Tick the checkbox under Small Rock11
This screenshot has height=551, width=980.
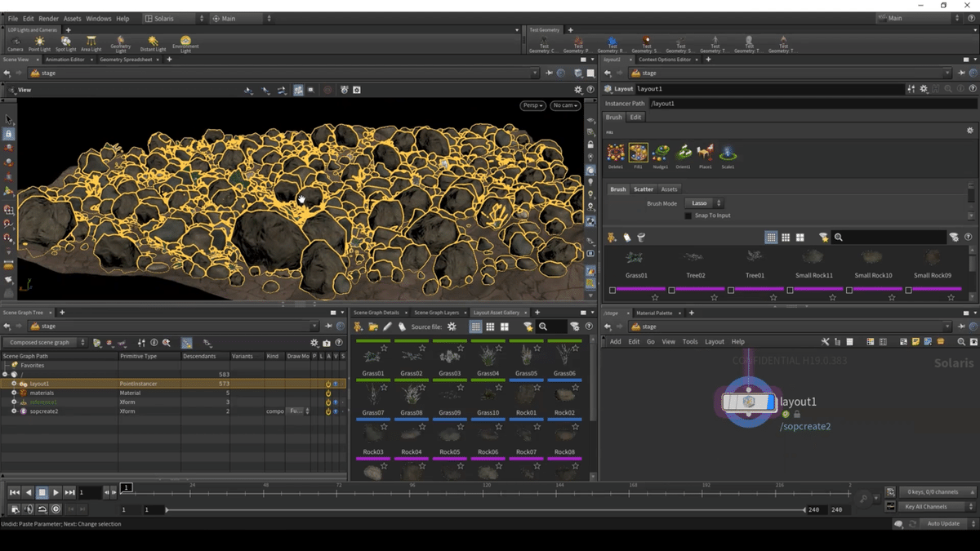(x=790, y=290)
